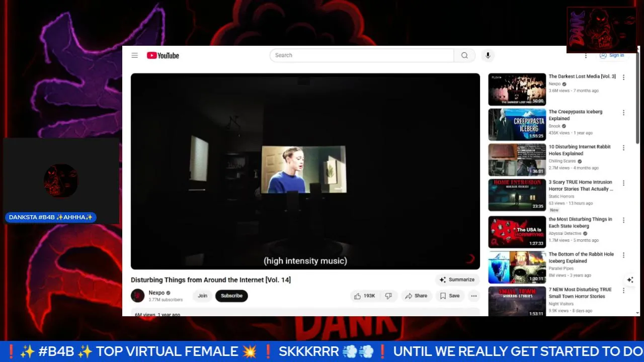The image size is (644, 362).
Task: Click the page scrollbar scroll-down arrow
Action: pos(638,313)
